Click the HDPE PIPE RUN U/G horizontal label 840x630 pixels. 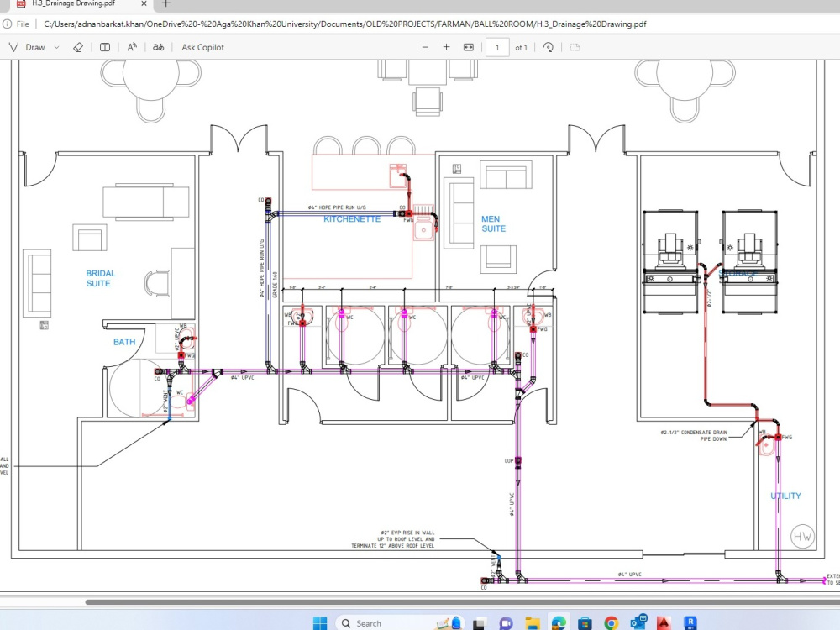(337, 207)
